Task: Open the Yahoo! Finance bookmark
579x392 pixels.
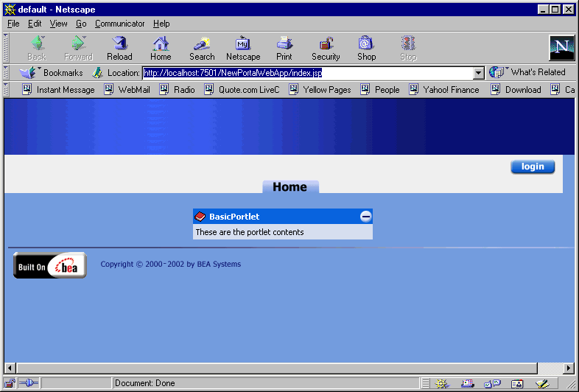Action: click(444, 89)
